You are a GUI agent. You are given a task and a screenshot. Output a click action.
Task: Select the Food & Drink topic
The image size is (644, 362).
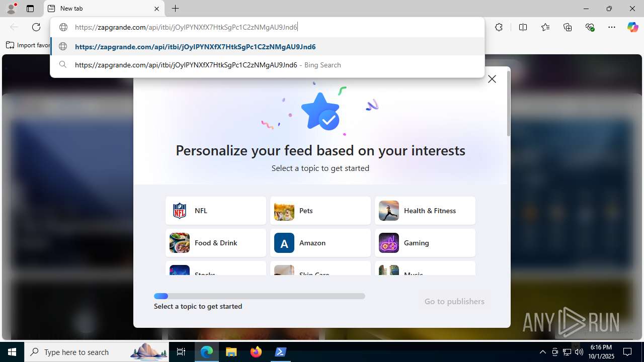pos(216,243)
